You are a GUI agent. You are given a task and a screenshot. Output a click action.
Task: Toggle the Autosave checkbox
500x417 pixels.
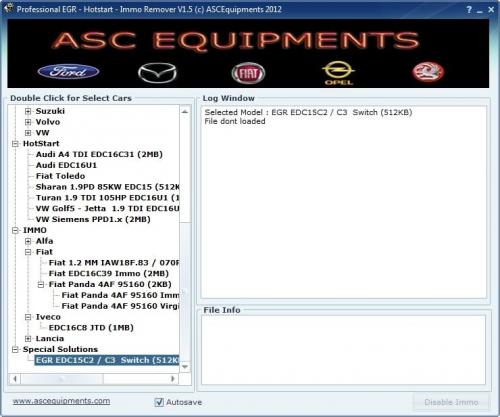pos(159,402)
